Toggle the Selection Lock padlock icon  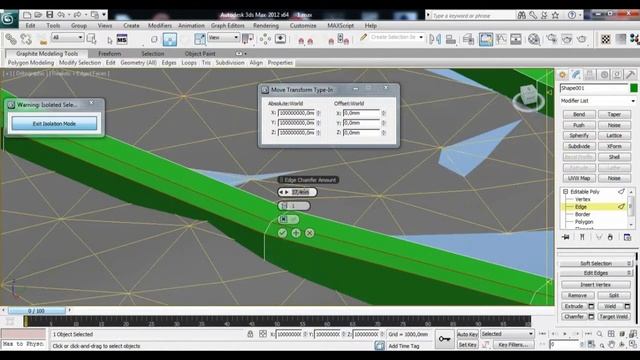pos(250,334)
